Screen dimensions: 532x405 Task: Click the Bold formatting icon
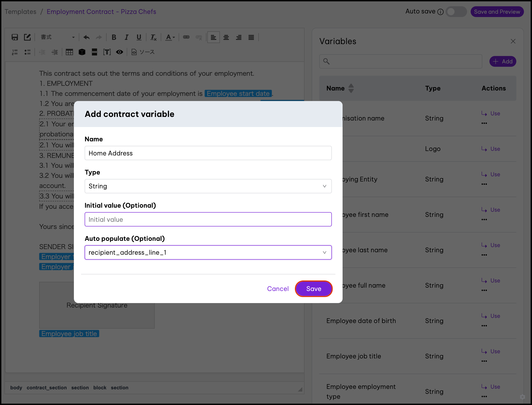(114, 37)
